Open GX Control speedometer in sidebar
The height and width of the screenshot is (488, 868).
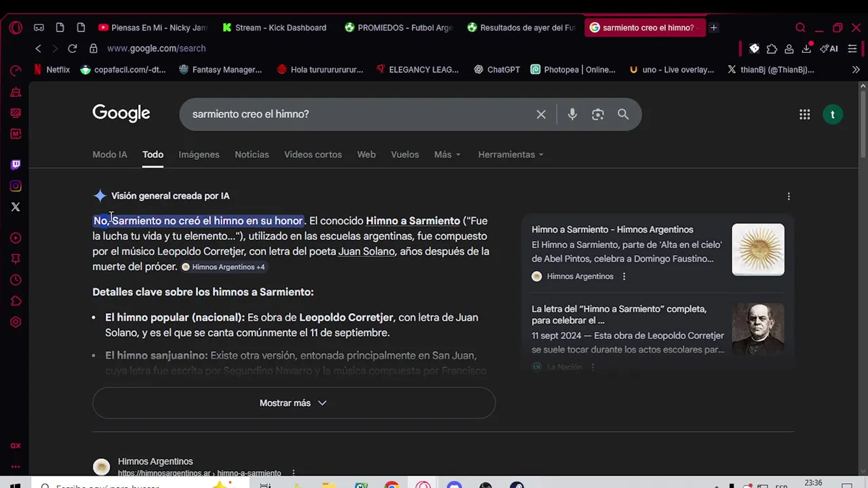pos(16,70)
